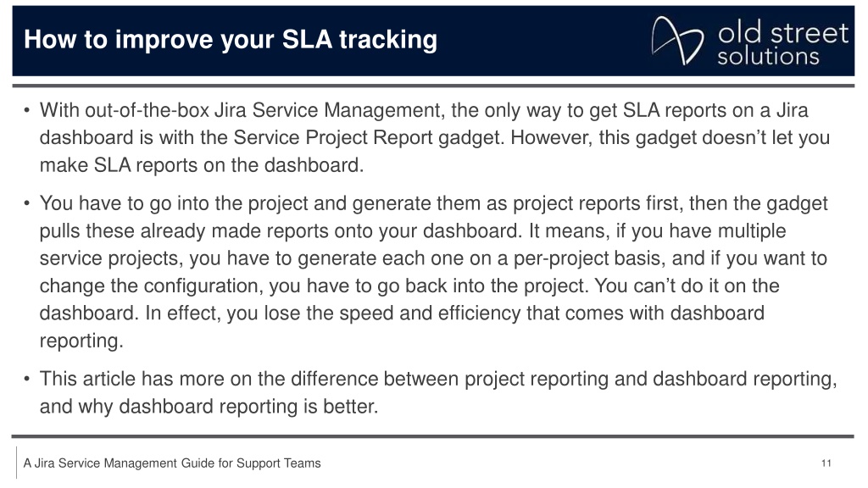Click the Old Street Solutions logo mark
The height and width of the screenshot is (488, 868).
[x=677, y=41]
